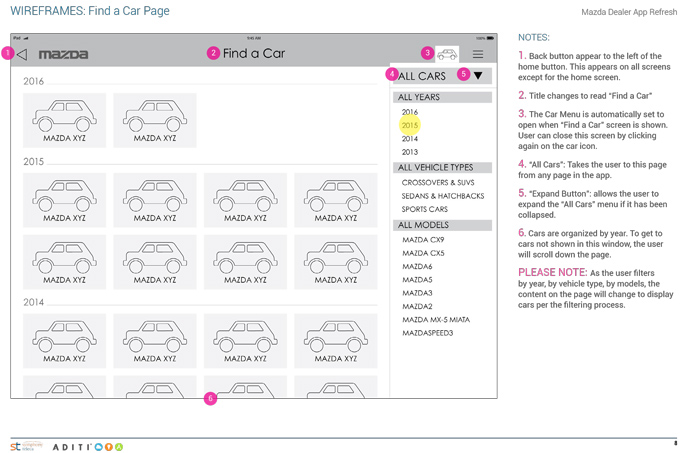
Task: Pick Mazda MX-5 Miata model
Action: coord(436,320)
